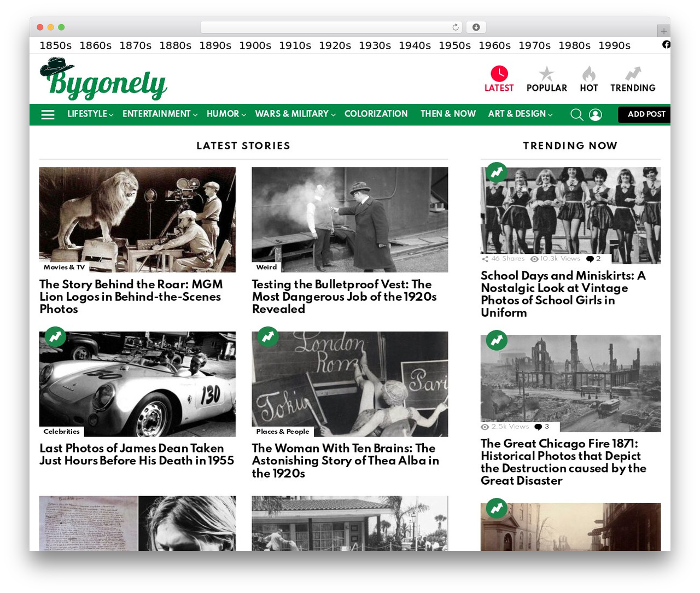Open The Woman With Ten Brains title

pos(346,461)
